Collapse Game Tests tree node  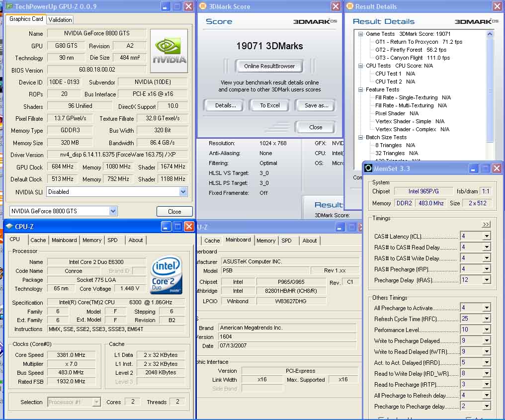[361, 34]
